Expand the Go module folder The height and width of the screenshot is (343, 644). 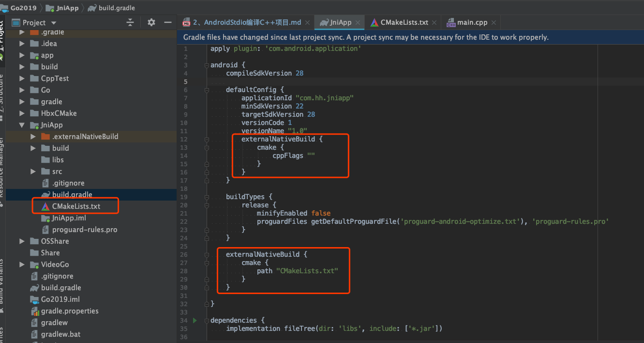pyautogui.click(x=22, y=90)
